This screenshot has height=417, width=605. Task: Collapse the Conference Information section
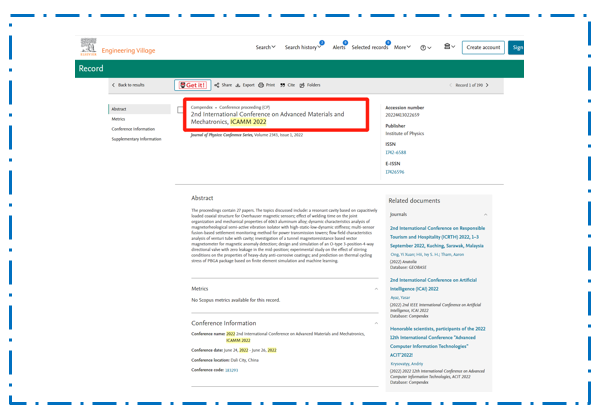(x=376, y=323)
